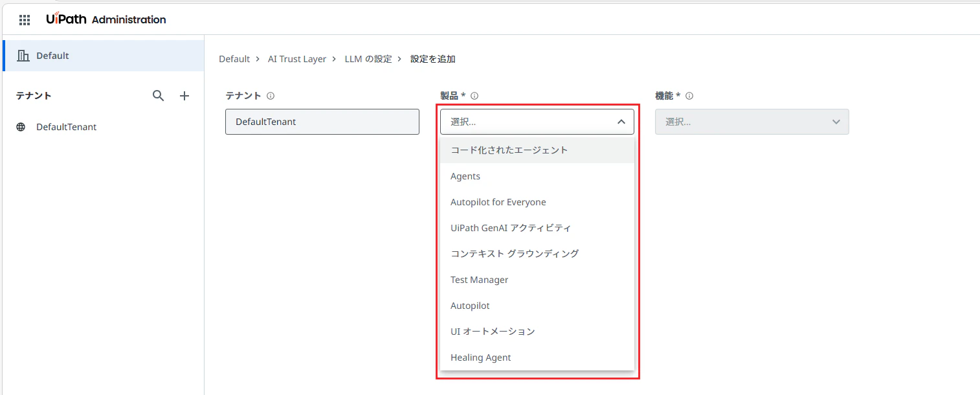Pick the Autopilot option
Screen dimensions: 980x395
[537, 306]
